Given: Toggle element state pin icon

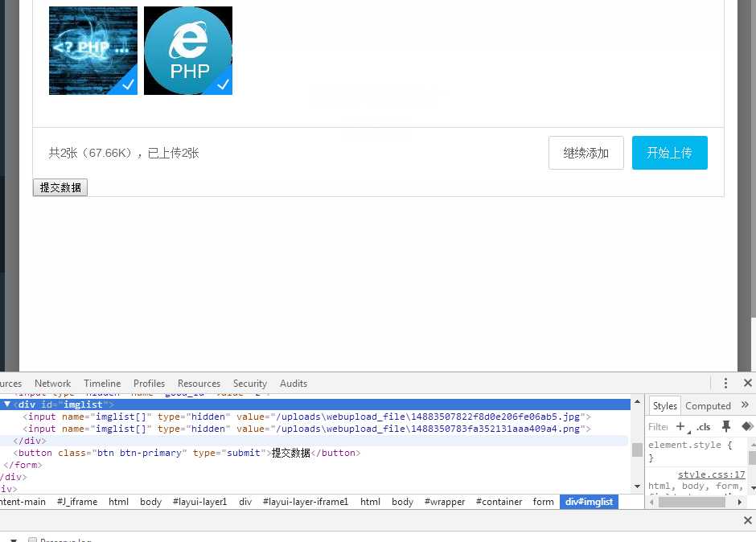Looking at the screenshot, I should (x=726, y=426).
